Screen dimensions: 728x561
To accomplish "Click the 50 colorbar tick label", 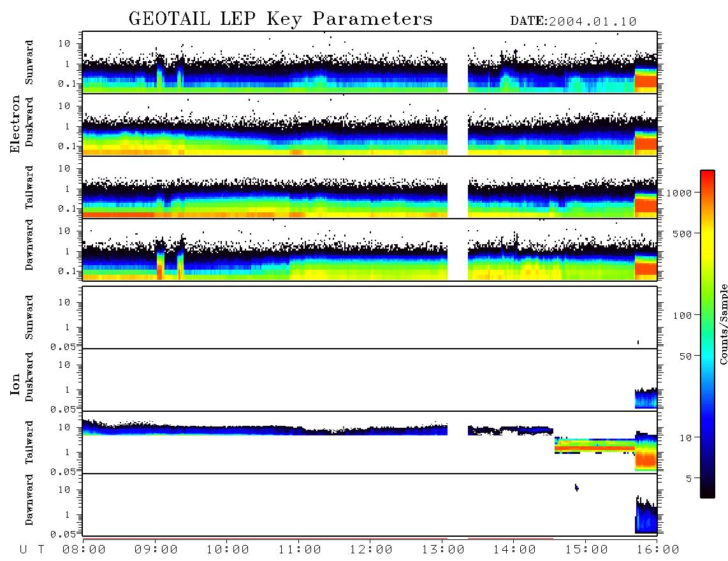I will pyautogui.click(x=685, y=356).
